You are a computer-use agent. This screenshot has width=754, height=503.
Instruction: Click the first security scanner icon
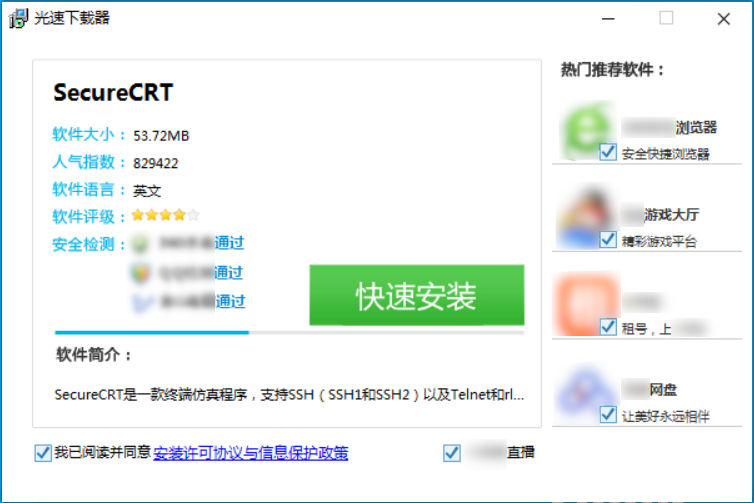click(x=140, y=243)
